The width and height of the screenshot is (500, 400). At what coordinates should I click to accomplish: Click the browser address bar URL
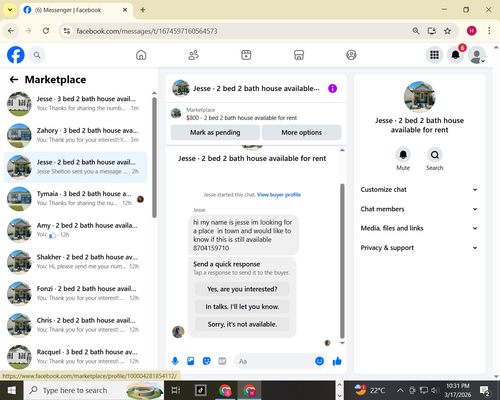point(147,31)
